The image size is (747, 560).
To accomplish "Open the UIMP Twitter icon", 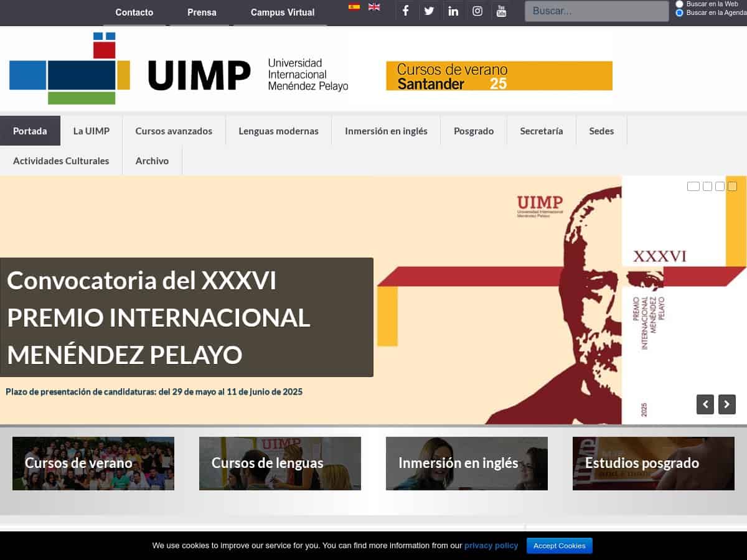I will coord(429,11).
